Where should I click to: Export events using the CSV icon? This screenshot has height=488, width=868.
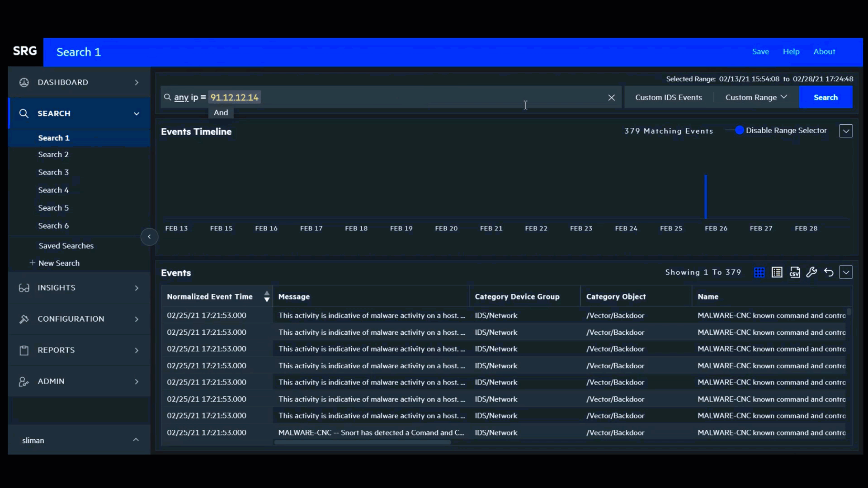point(794,272)
